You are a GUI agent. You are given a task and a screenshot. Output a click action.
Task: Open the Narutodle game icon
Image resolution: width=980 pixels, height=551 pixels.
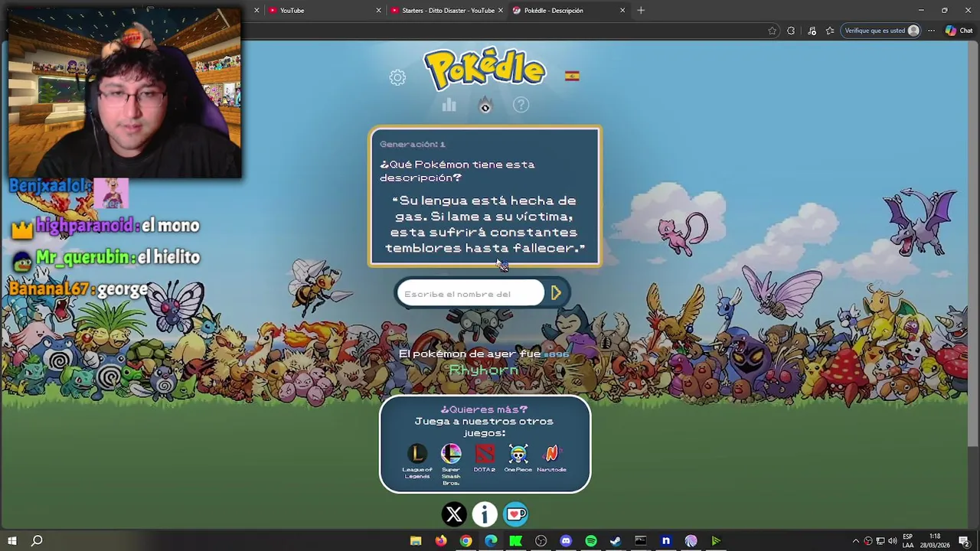[552, 454]
